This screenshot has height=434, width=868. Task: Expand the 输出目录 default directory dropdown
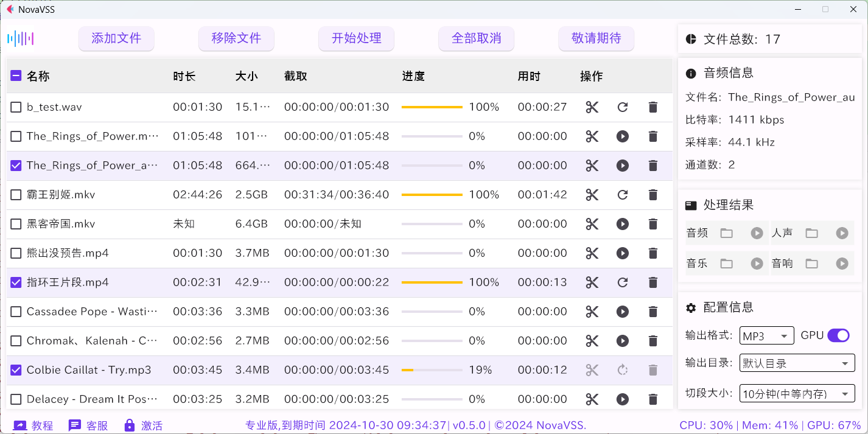[x=797, y=363]
